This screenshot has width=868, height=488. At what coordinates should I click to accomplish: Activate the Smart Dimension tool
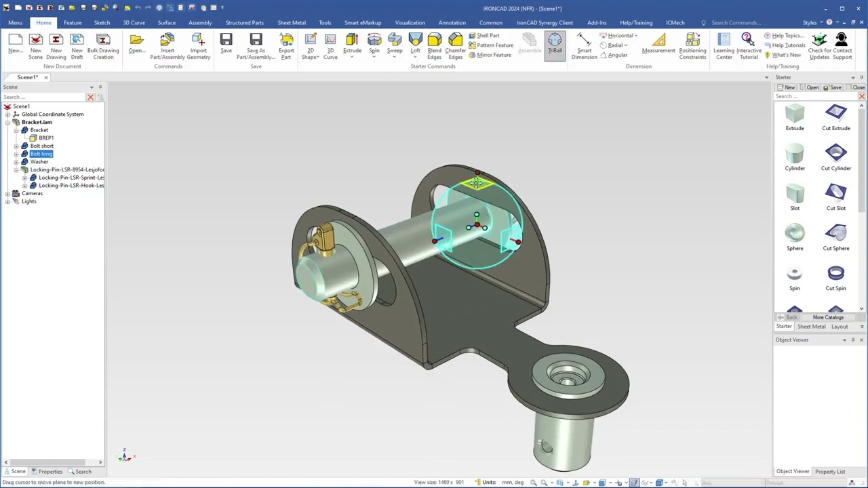(x=584, y=46)
